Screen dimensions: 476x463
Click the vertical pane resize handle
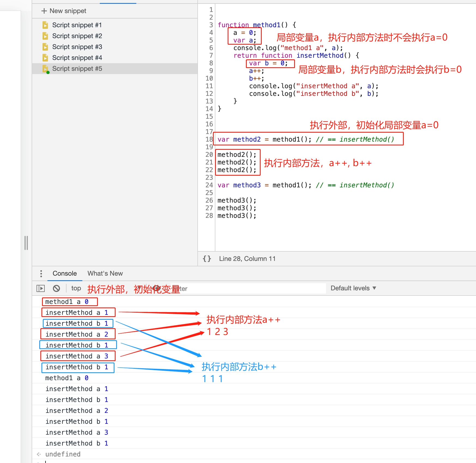click(x=26, y=243)
